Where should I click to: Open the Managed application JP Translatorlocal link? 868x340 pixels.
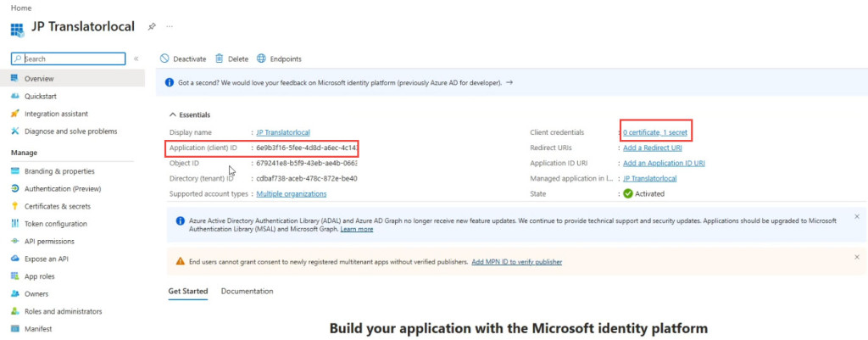pyautogui.click(x=649, y=178)
